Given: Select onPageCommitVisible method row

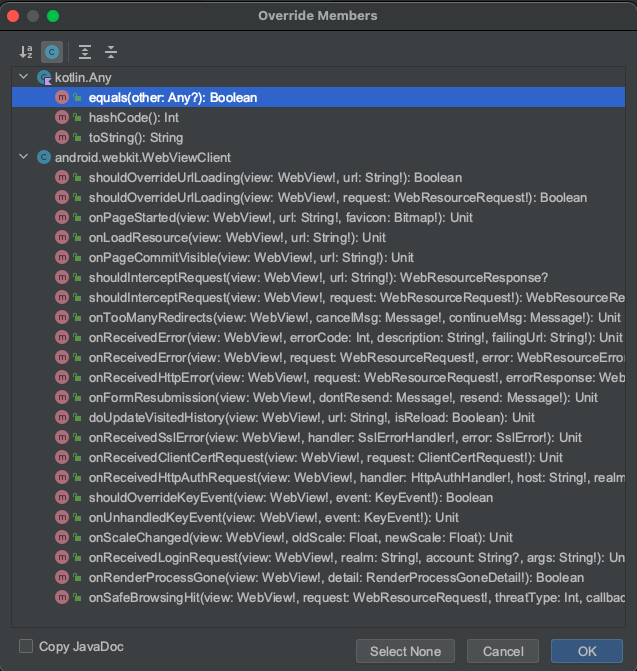Looking at the screenshot, I should (x=318, y=258).
